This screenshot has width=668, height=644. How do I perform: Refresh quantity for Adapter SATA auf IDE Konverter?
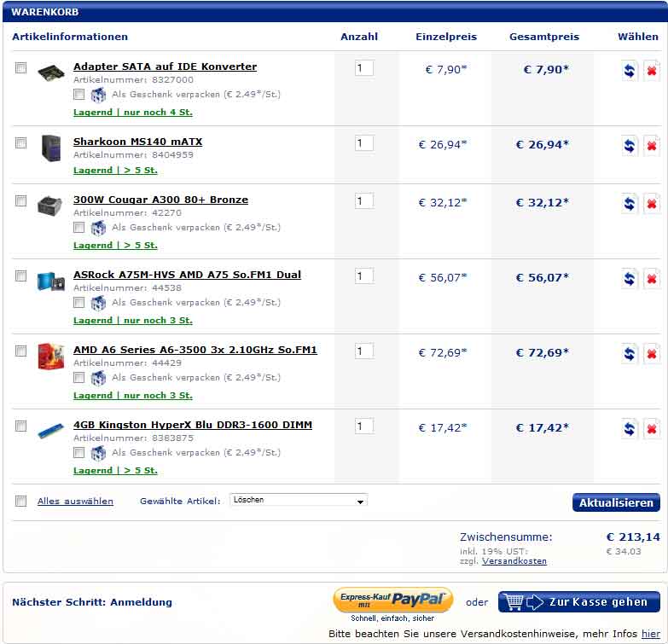pyautogui.click(x=630, y=70)
